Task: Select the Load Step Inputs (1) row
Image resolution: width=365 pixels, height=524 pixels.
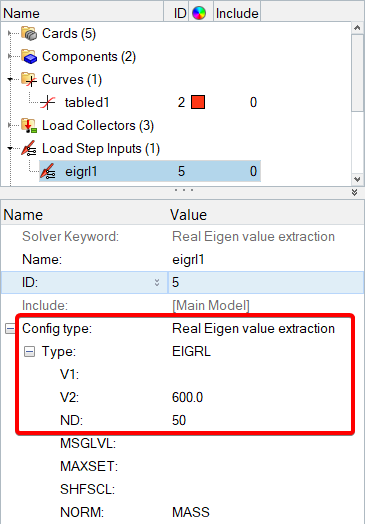Action: coord(101,148)
